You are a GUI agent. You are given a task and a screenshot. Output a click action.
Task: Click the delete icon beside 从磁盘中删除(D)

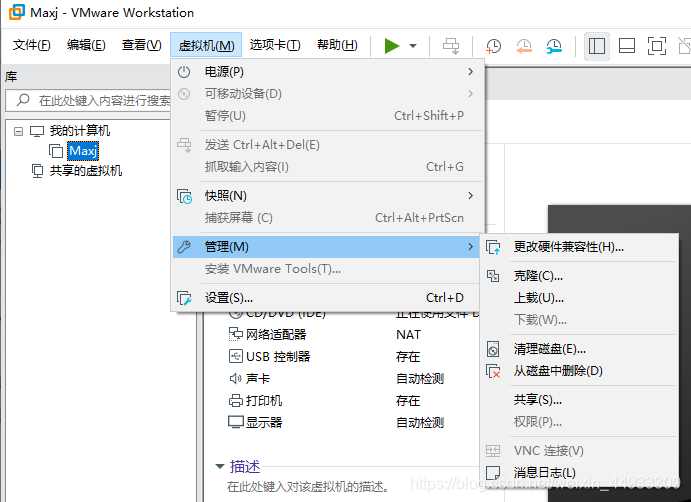tap(493, 371)
